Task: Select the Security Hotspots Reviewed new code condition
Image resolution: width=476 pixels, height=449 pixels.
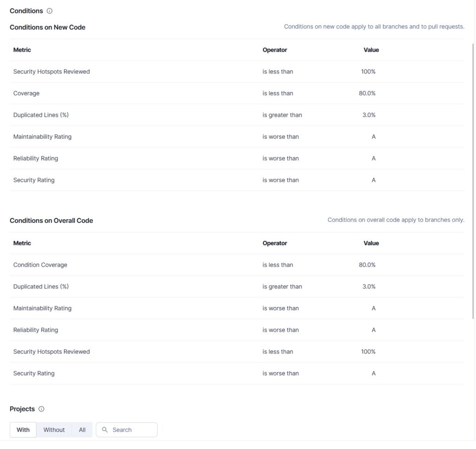Action: (52, 71)
